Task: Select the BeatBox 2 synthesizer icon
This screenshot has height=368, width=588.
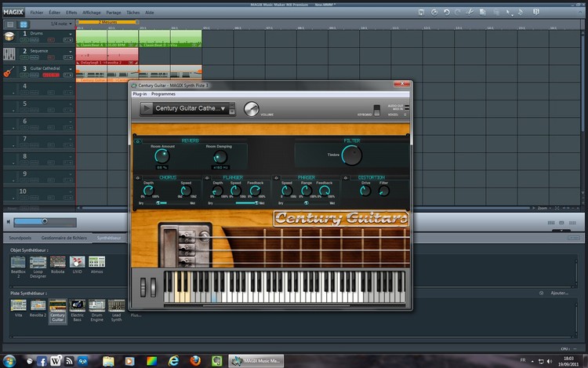Action: [x=18, y=262]
